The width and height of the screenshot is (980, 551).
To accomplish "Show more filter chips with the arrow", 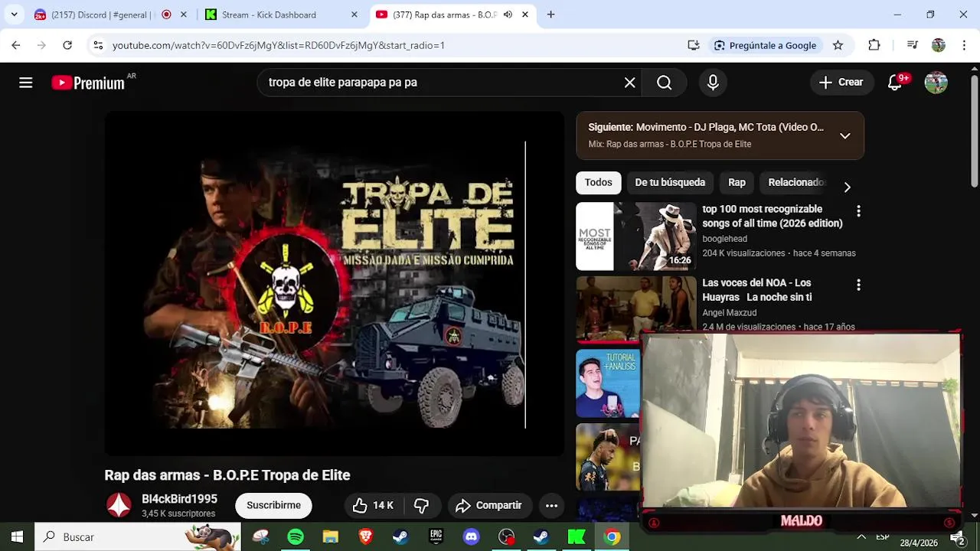I will click(847, 187).
